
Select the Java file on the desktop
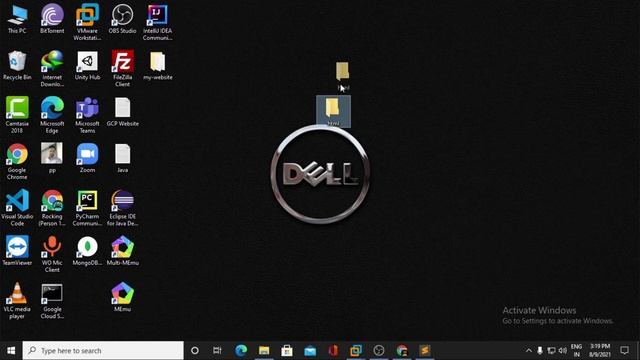122,158
